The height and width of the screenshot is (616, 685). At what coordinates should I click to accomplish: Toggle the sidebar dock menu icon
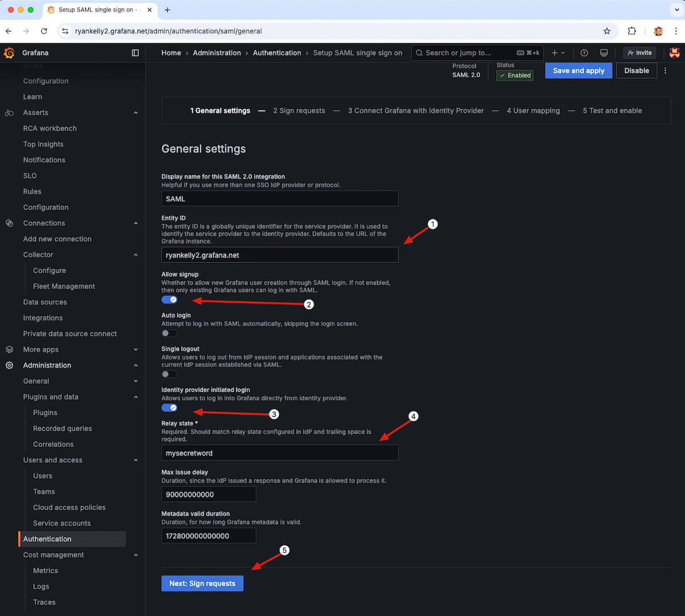coord(135,52)
